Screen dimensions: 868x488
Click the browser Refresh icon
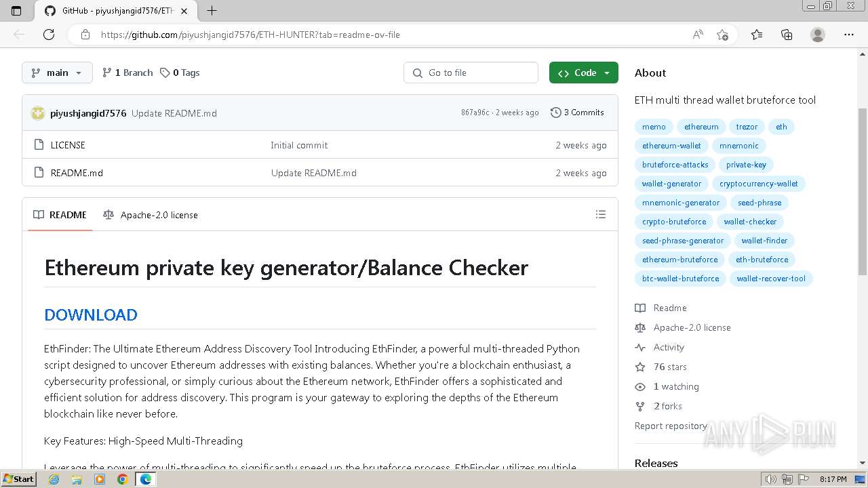(x=49, y=35)
